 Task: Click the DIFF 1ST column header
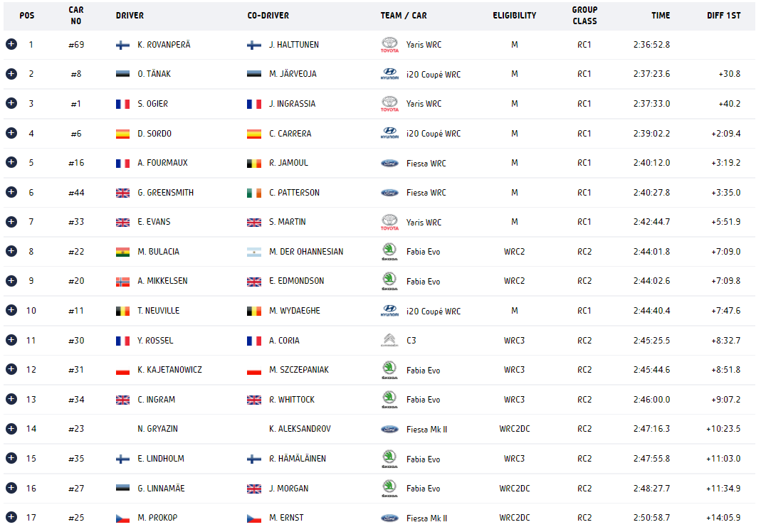pos(723,16)
